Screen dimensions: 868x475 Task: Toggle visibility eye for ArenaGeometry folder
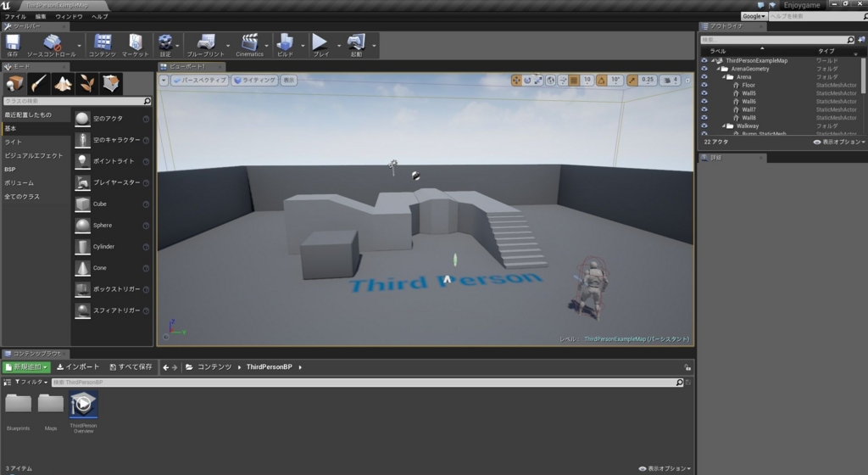[704, 69]
